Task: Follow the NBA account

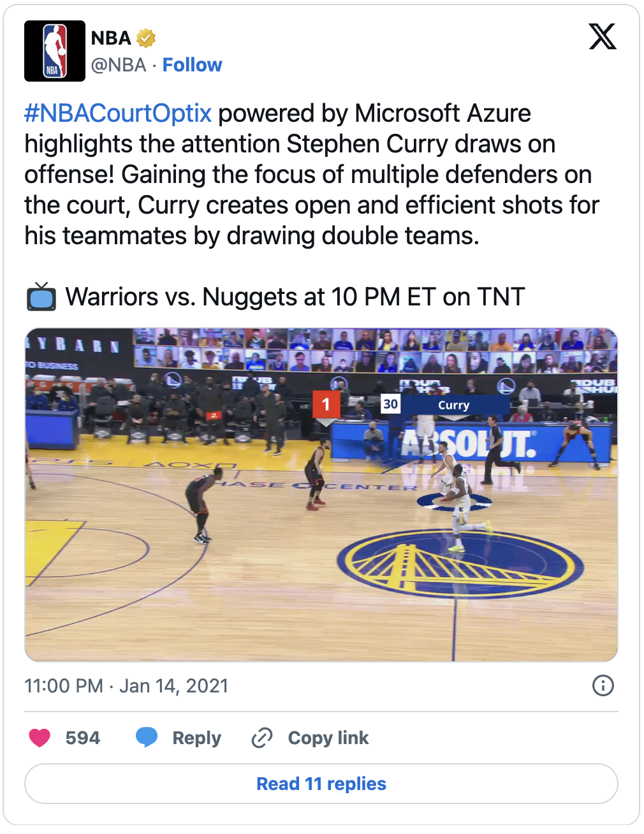Action: tap(192, 65)
